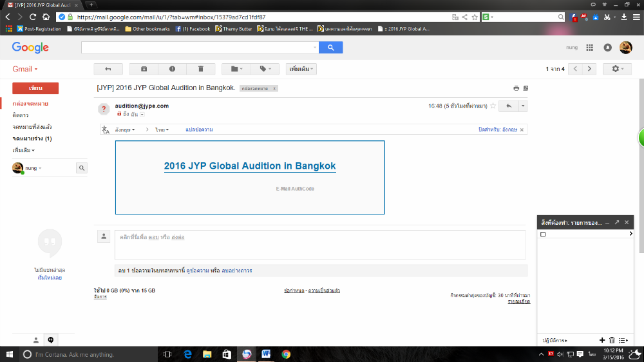Screen dimensions: 644x362
Task: Go to the newer conversation arrow
Action: [575, 69]
